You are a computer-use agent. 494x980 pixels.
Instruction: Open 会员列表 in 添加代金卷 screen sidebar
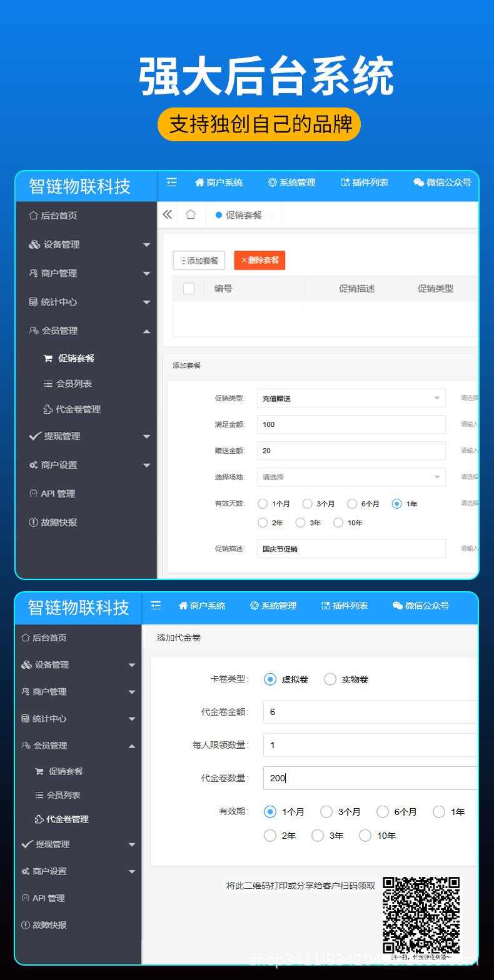coord(59,795)
